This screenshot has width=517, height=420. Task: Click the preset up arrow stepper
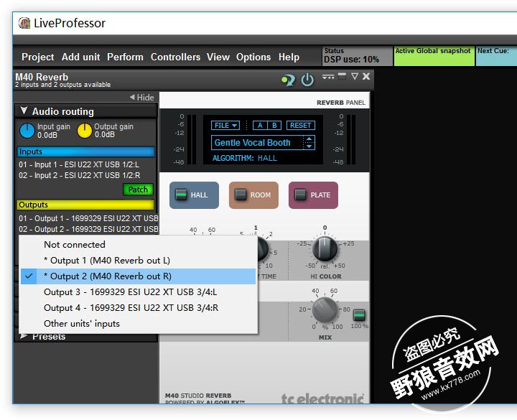click(309, 139)
